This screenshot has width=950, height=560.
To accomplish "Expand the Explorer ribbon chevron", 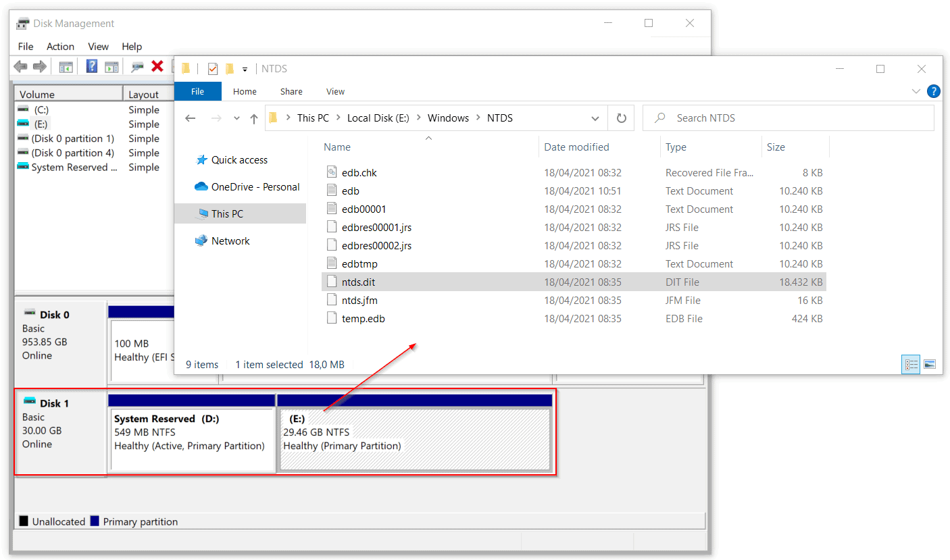I will (916, 91).
